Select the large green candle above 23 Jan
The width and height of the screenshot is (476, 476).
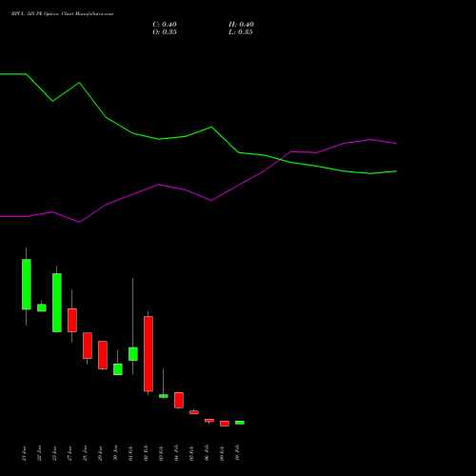click(57, 303)
